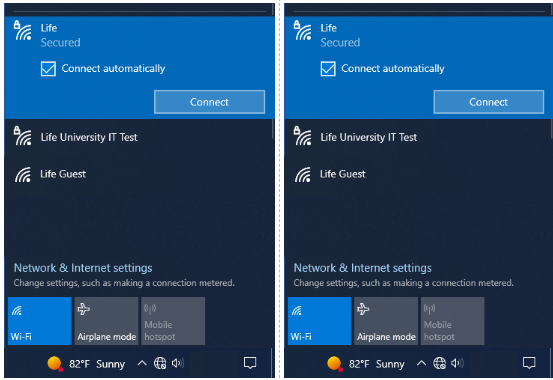Click secured Wi-Fi icon beside Life in right panel

click(303, 31)
